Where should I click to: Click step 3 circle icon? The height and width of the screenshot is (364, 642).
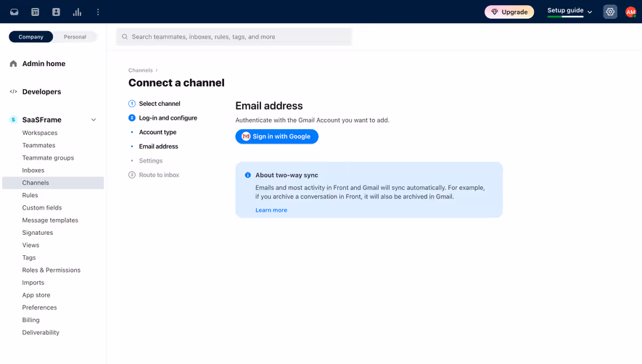(x=132, y=175)
